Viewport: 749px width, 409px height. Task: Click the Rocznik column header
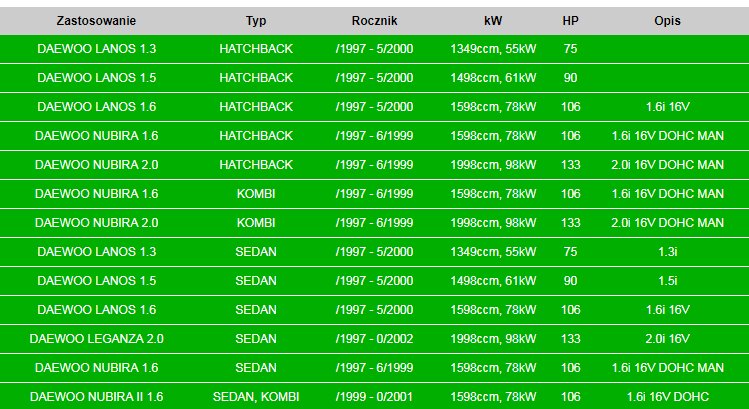click(375, 20)
